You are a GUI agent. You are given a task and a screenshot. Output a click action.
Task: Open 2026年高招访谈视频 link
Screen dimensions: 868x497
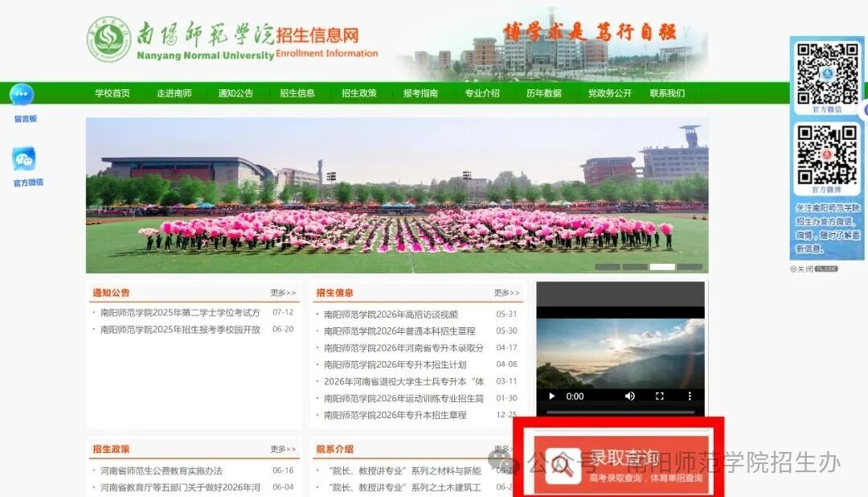tap(391, 314)
